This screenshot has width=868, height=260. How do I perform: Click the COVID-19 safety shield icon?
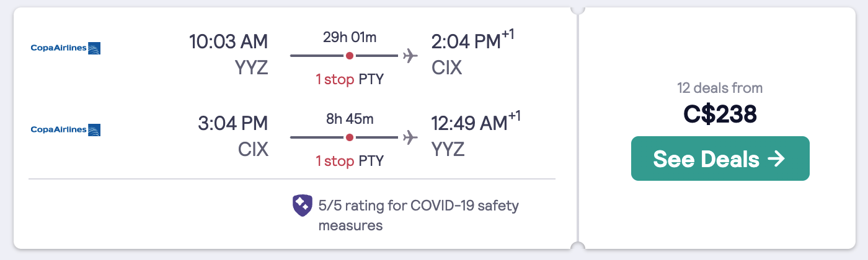(302, 206)
